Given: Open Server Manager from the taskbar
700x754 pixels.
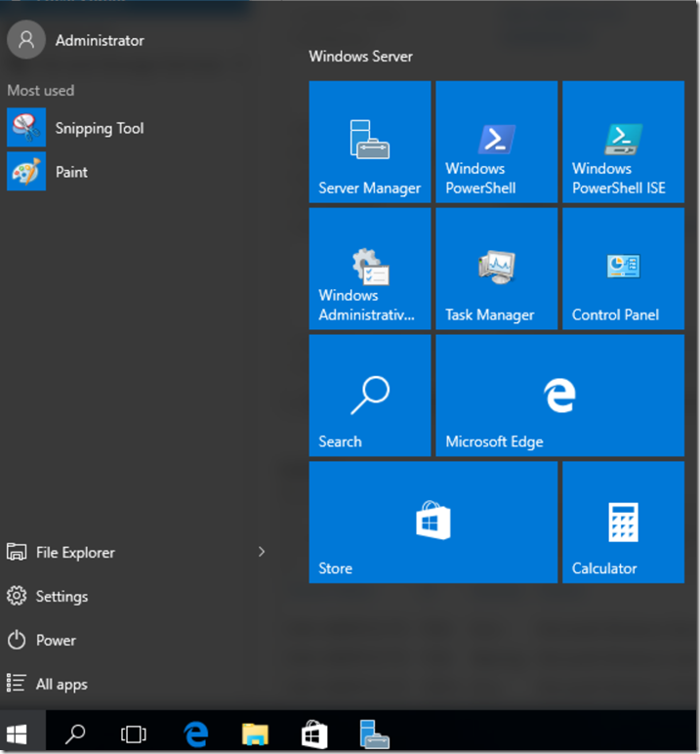Looking at the screenshot, I should pyautogui.click(x=374, y=734).
